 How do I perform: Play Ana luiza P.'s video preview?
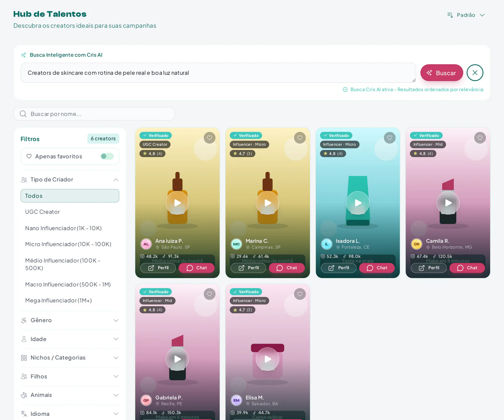pos(177,203)
